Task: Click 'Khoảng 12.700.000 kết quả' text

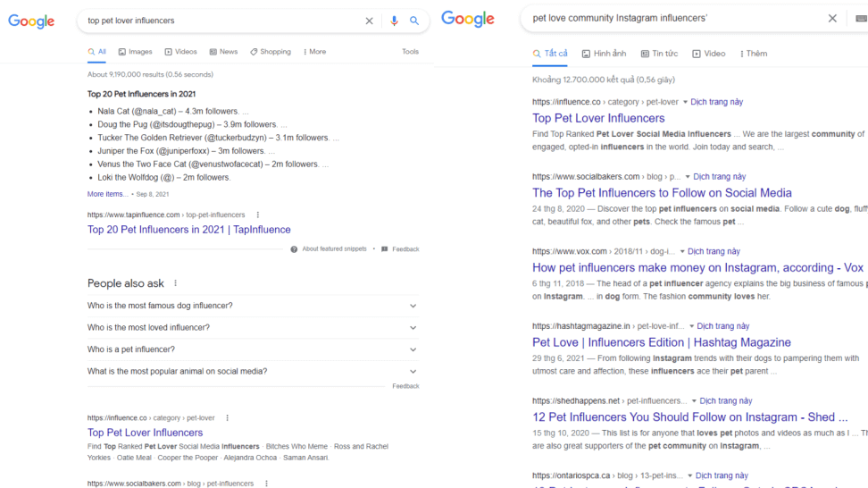Action: pos(604,80)
